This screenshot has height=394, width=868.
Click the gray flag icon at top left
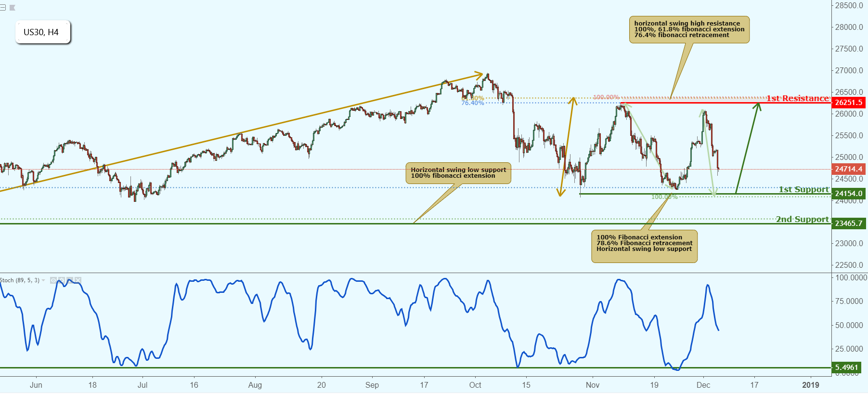tap(13, 7)
